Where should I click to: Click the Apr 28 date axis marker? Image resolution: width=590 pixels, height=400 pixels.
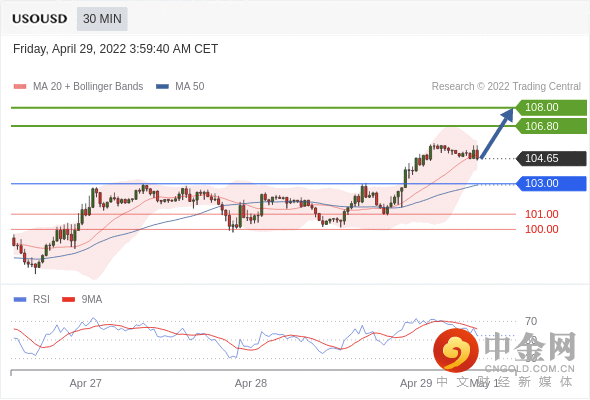(x=251, y=383)
